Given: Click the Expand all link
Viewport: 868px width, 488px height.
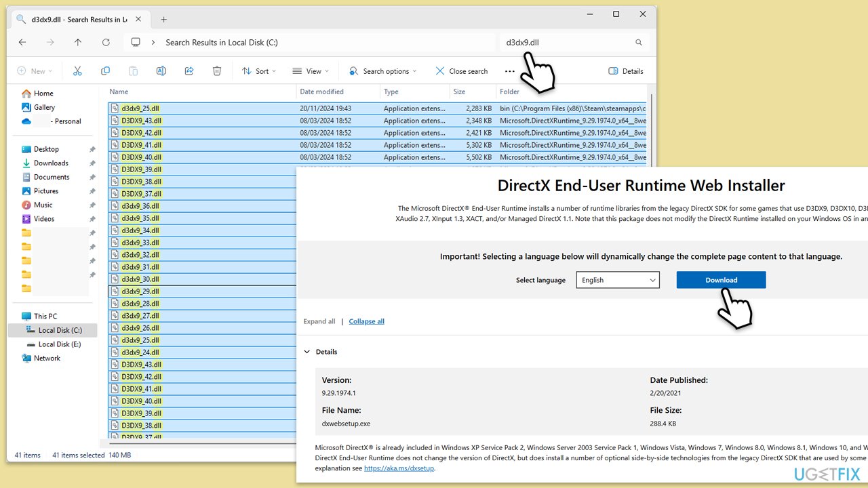Looking at the screenshot, I should (x=319, y=321).
